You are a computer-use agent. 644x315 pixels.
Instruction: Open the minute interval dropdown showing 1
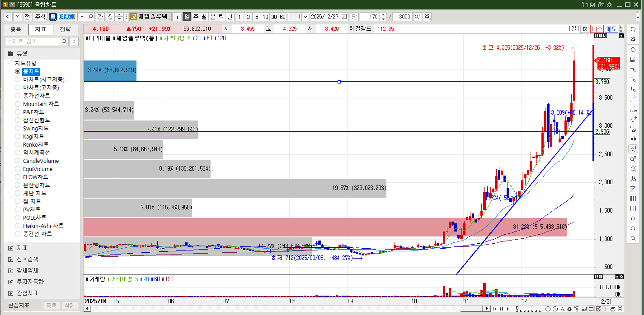point(306,17)
